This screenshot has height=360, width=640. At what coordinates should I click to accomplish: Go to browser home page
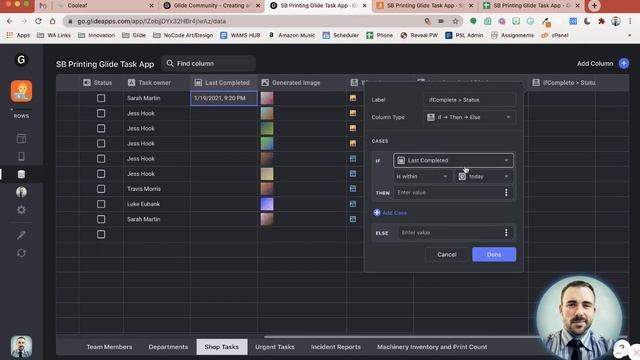point(53,21)
